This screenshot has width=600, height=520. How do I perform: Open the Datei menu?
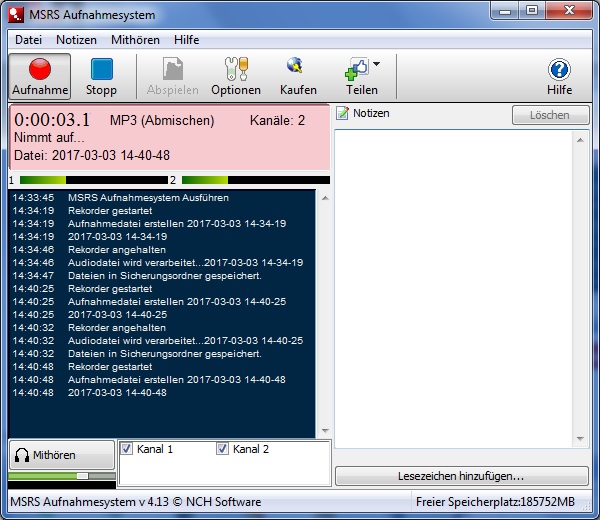[x=28, y=40]
